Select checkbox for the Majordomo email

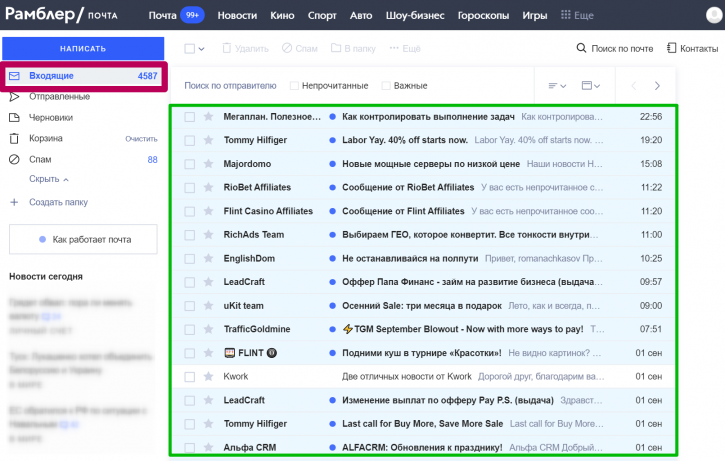click(x=190, y=164)
